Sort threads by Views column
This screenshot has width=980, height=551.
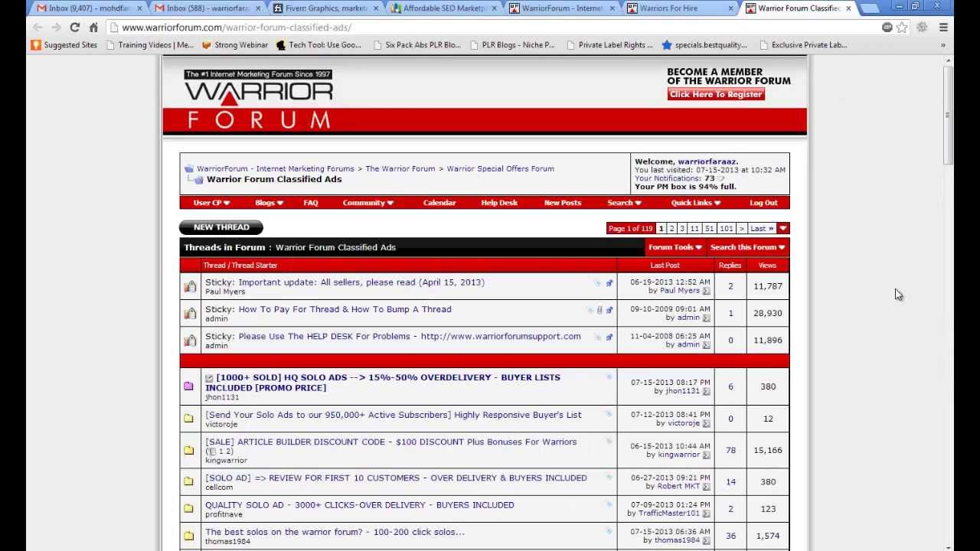click(767, 266)
